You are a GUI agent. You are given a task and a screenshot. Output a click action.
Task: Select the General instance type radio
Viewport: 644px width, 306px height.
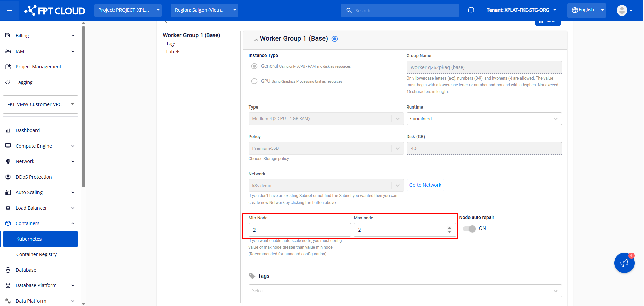click(254, 66)
